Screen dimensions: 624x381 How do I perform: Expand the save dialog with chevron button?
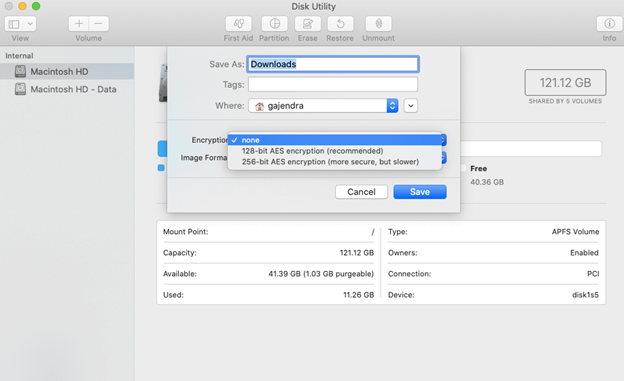point(411,106)
